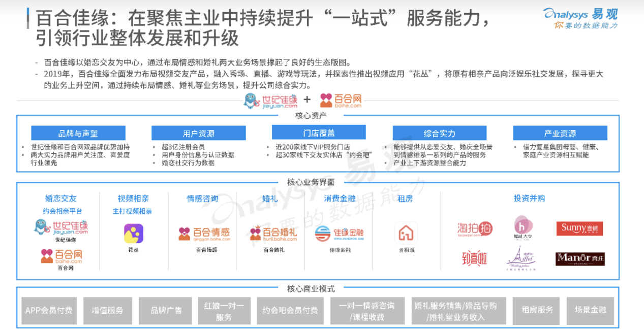Screen dimensions: 644x331
Task: Click the 综合实力 blue box
Action: pos(439,134)
